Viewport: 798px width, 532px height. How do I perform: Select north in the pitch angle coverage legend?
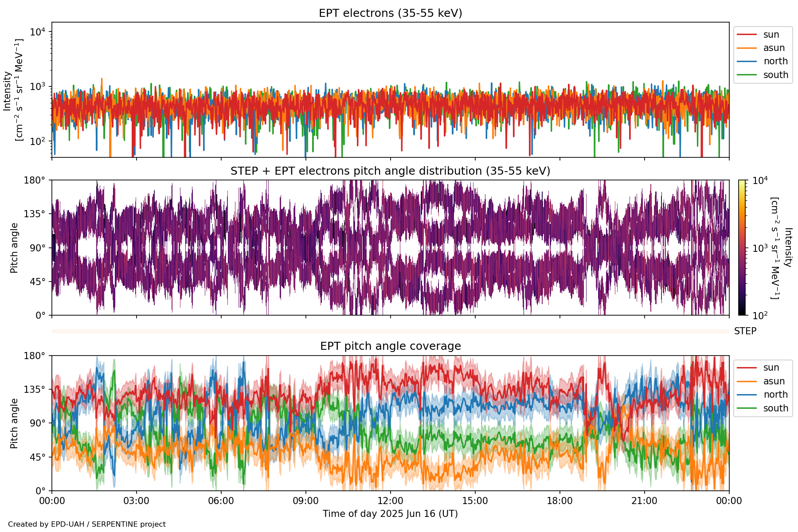coord(775,395)
